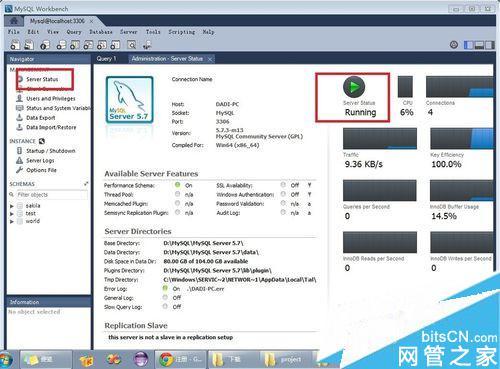Open the Server menu
Viewport: 500px width, 369px height.
coord(129,32)
